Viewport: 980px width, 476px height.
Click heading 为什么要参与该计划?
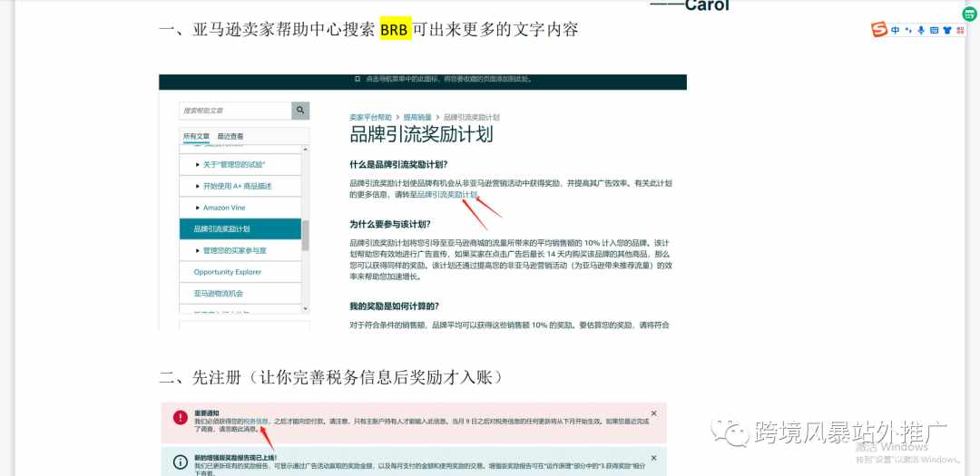(x=390, y=224)
